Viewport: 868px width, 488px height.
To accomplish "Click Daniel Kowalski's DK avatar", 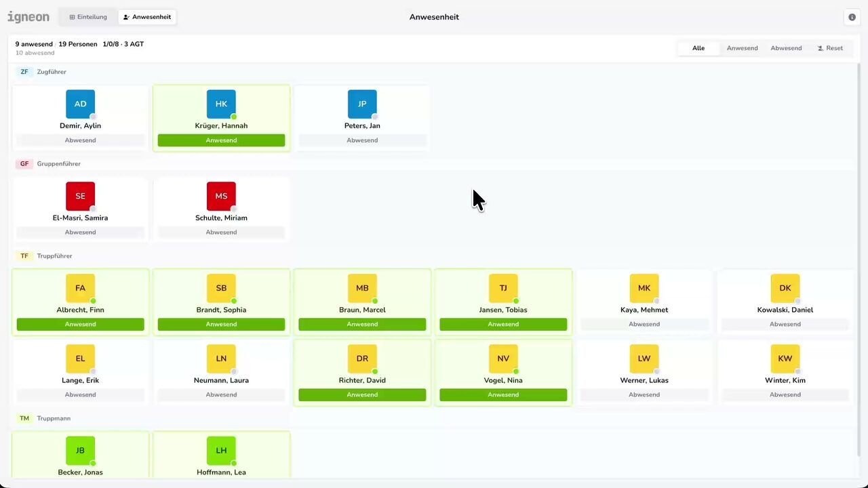I will 785,288.
